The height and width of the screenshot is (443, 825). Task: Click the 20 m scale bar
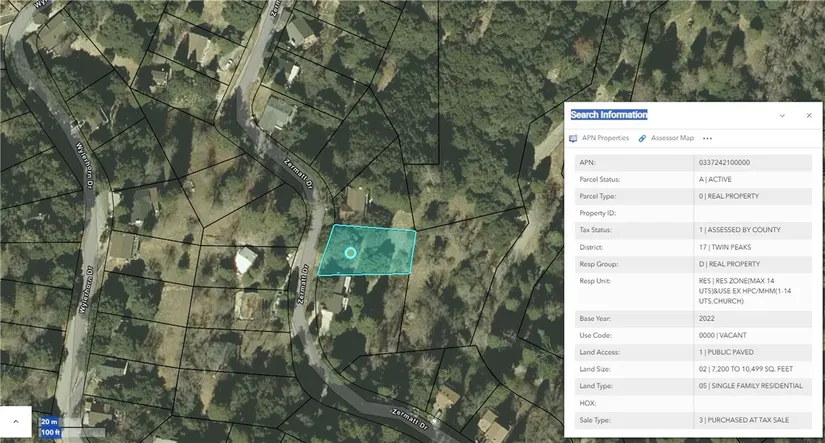(x=50, y=422)
